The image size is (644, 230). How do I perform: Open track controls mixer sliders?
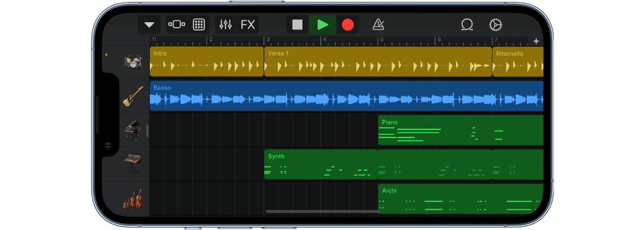225,25
